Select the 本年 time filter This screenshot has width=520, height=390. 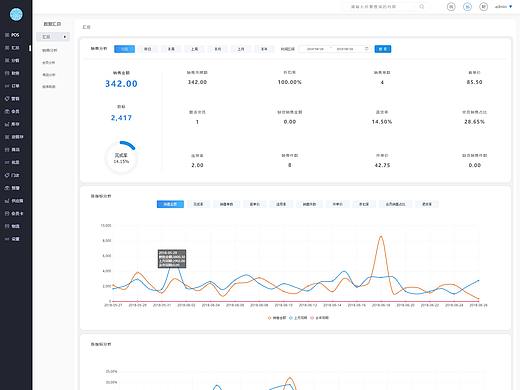pos(264,49)
